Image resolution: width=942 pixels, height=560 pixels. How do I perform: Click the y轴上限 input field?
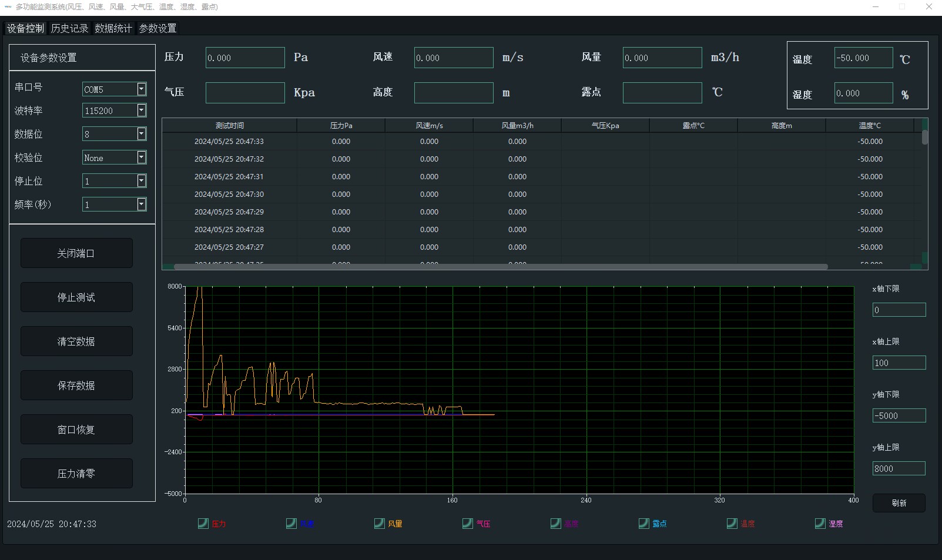click(899, 468)
